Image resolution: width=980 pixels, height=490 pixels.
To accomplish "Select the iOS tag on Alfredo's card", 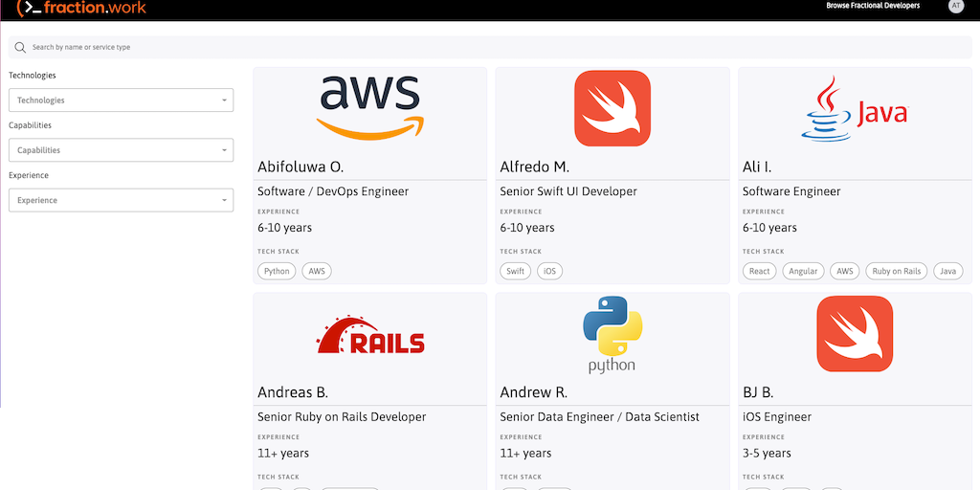I will (x=550, y=271).
